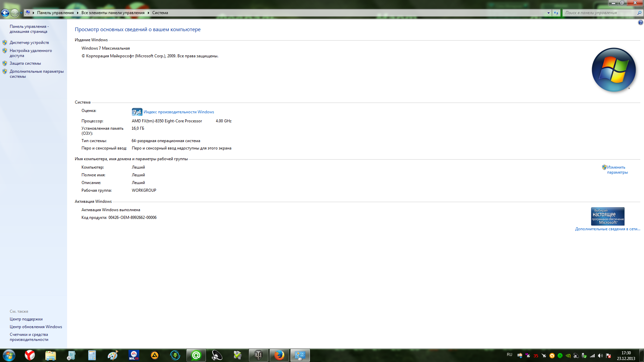This screenshot has width=644, height=362.
Task: Launch Calculator from taskbar
Action: click(92, 355)
